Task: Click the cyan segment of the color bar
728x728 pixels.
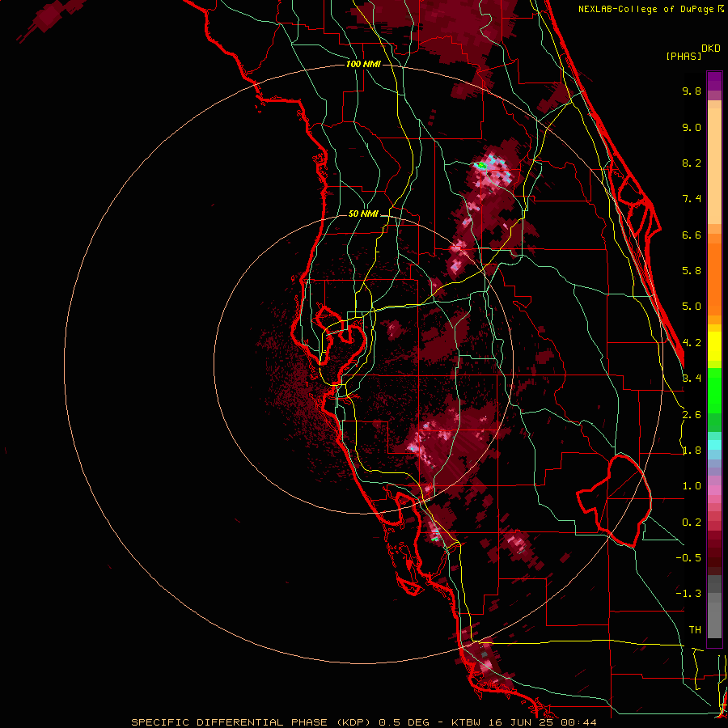Action: coord(714,445)
